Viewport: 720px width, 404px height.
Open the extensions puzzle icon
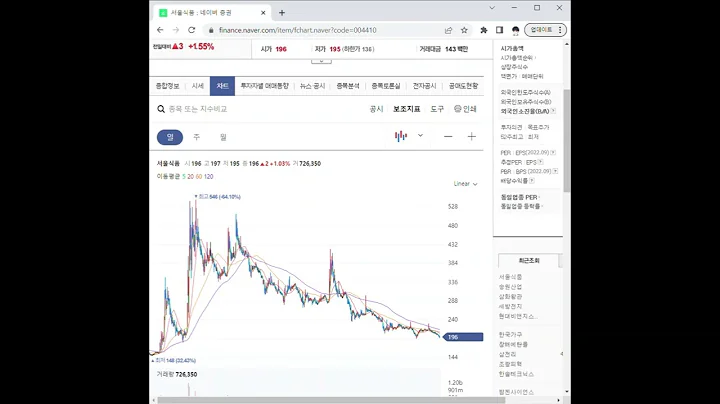pos(484,30)
